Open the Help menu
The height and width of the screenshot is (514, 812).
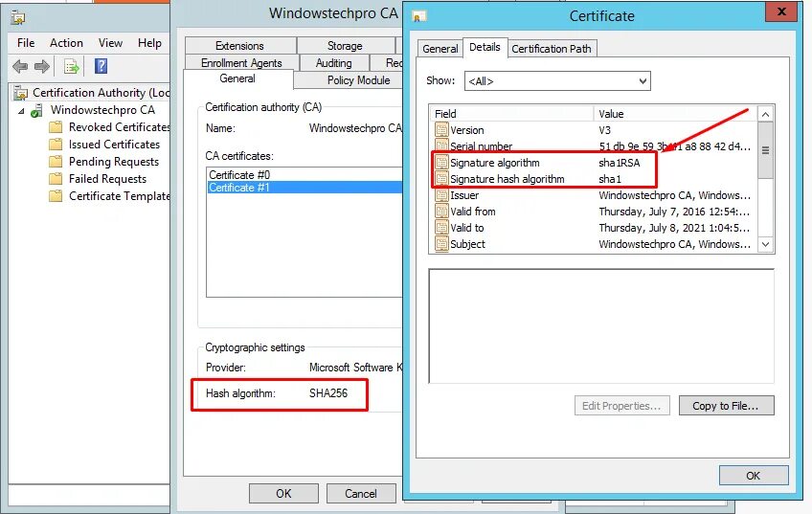pyautogui.click(x=149, y=43)
